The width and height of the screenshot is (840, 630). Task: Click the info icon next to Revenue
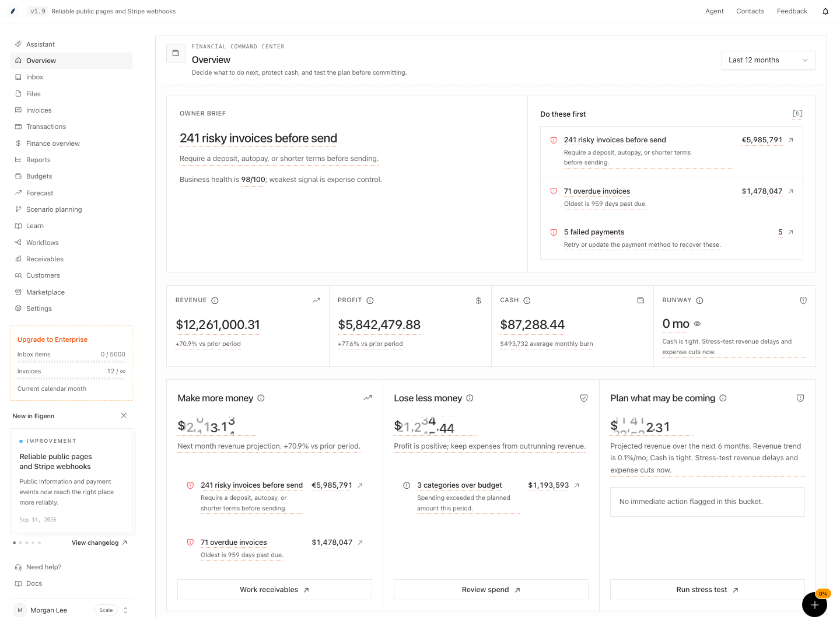215,300
